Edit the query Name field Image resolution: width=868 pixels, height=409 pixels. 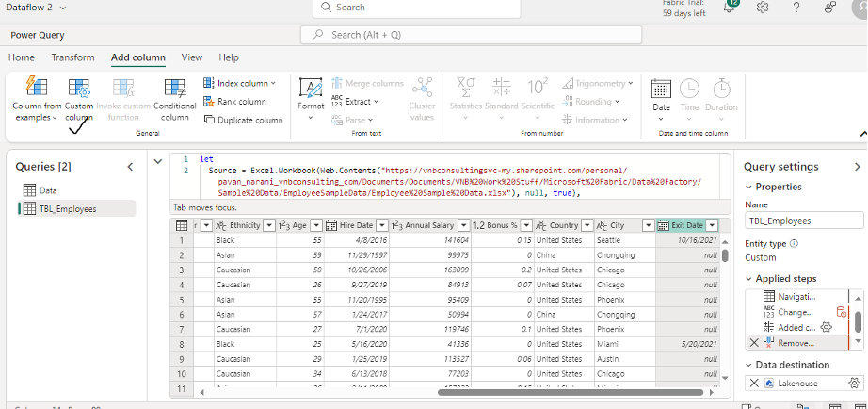click(x=804, y=221)
